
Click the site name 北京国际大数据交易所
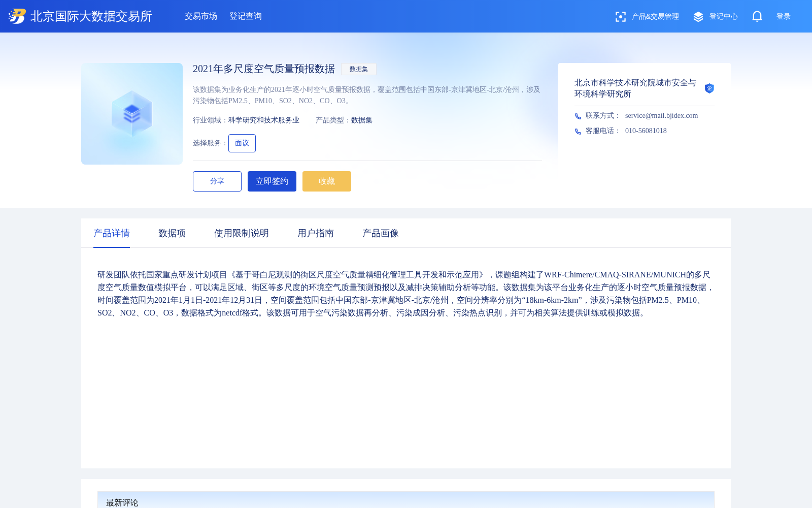(x=91, y=16)
